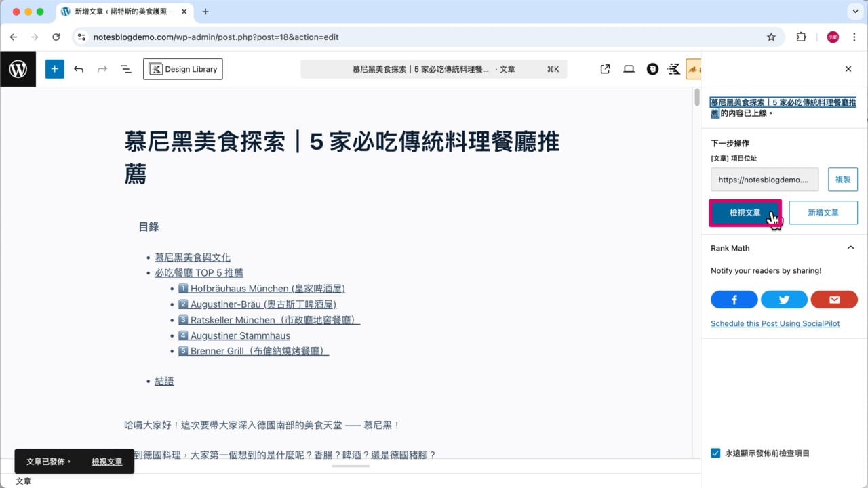Share the post on Twitter

click(784, 299)
